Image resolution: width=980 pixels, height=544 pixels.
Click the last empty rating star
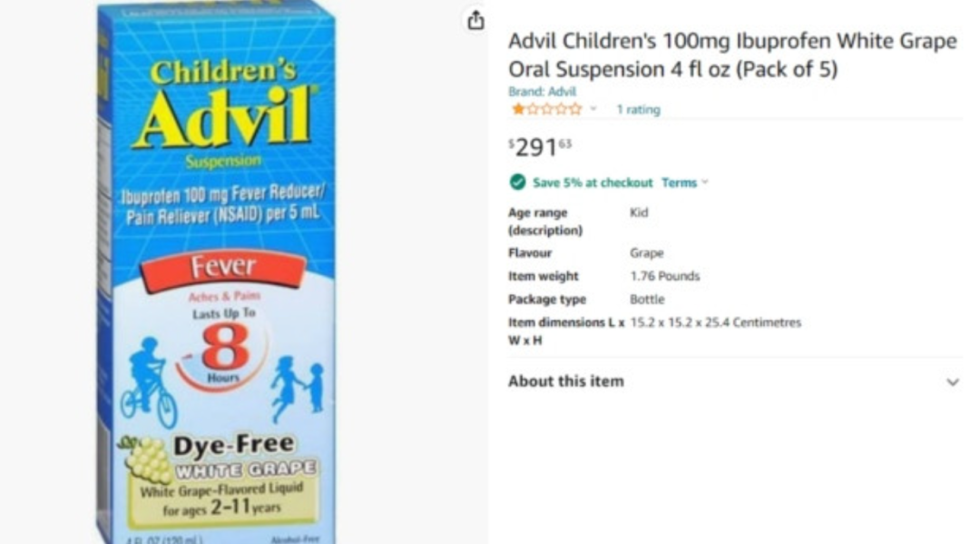575,109
